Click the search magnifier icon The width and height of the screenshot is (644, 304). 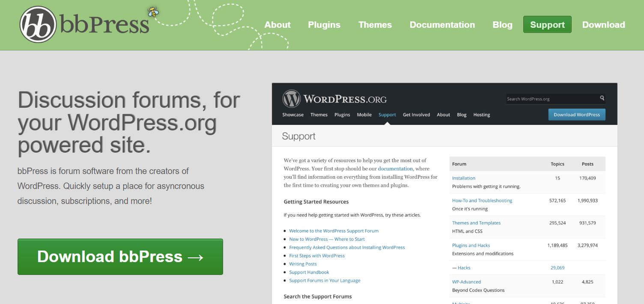click(x=602, y=98)
